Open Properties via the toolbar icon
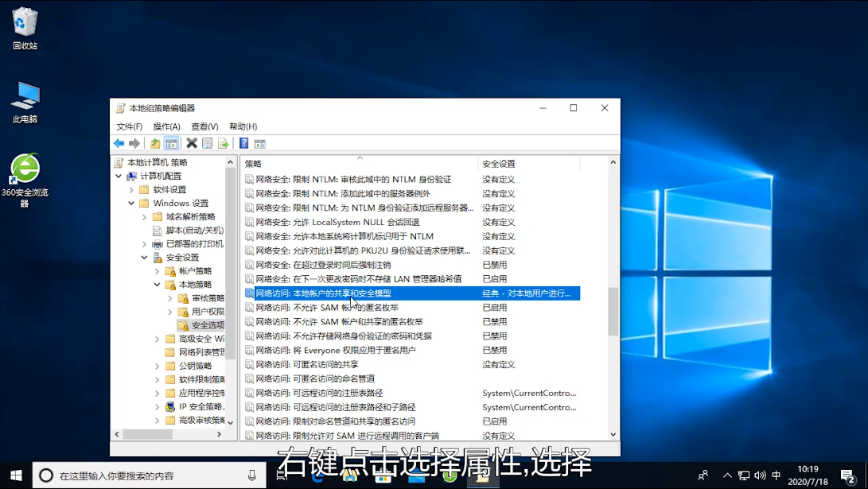 pos(208,144)
